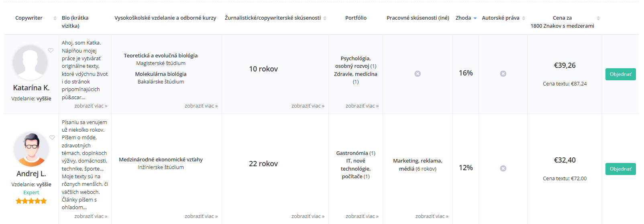The image size is (644, 224).
Task: Sort by Autorské práva column arrows
Action: pos(524,18)
